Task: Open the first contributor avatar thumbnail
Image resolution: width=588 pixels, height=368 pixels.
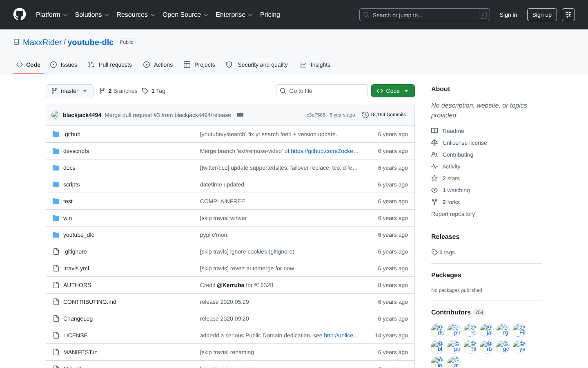Action: 438,330
